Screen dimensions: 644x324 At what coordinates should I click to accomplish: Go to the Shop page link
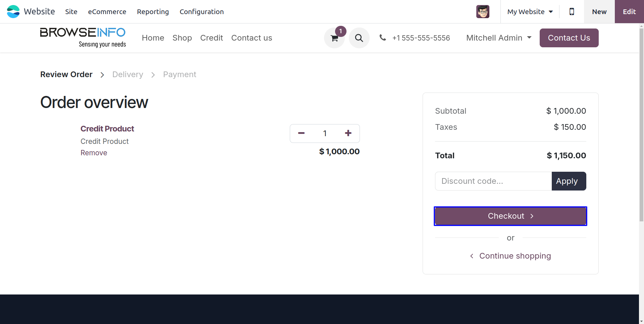[182, 38]
